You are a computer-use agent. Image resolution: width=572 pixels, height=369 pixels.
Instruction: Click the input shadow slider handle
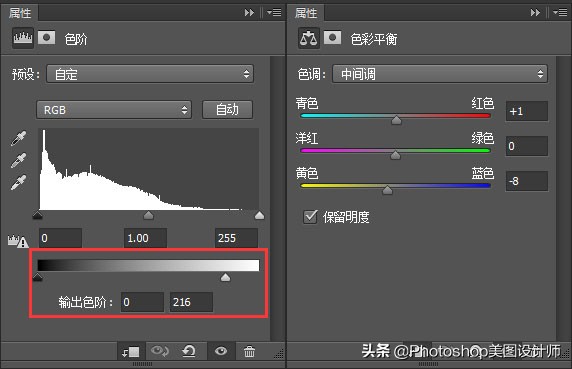pos(38,215)
